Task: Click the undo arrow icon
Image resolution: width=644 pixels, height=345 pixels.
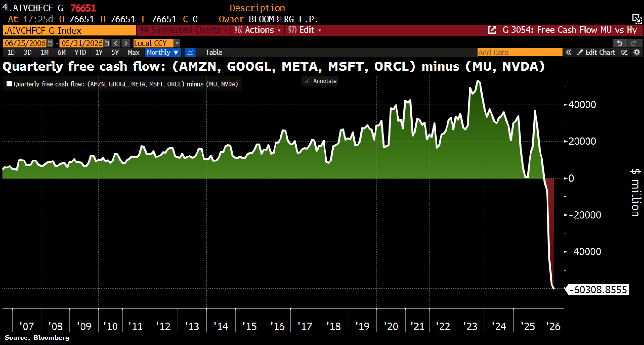Action: coord(619,43)
